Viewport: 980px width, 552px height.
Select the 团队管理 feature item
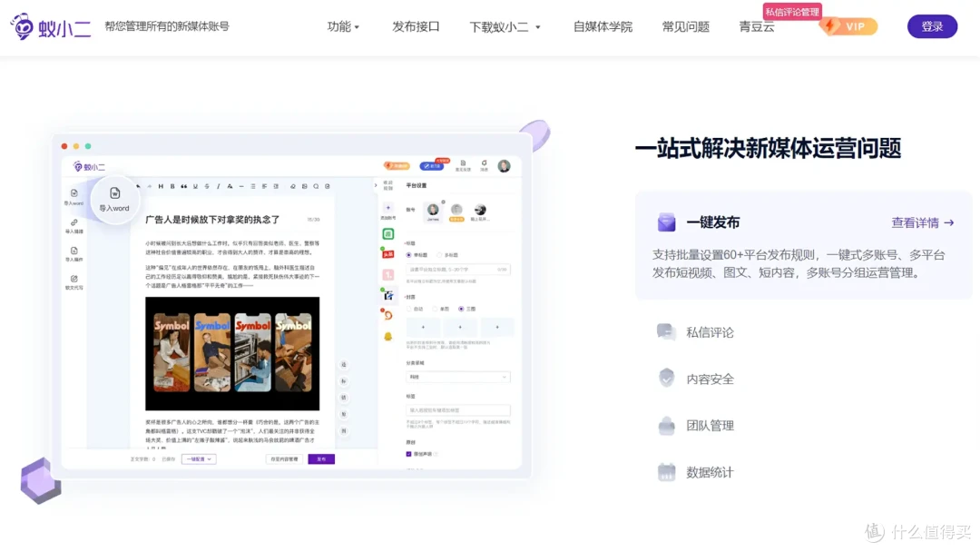tap(710, 426)
